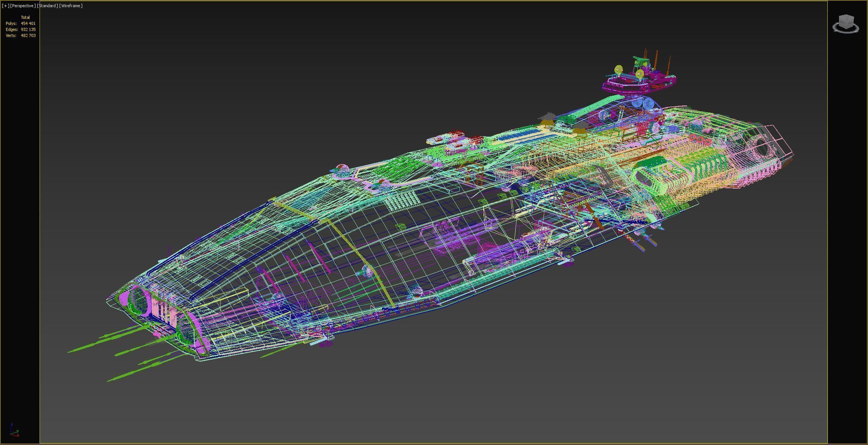
Task: Click the Polys: label
Action: tap(11, 23)
